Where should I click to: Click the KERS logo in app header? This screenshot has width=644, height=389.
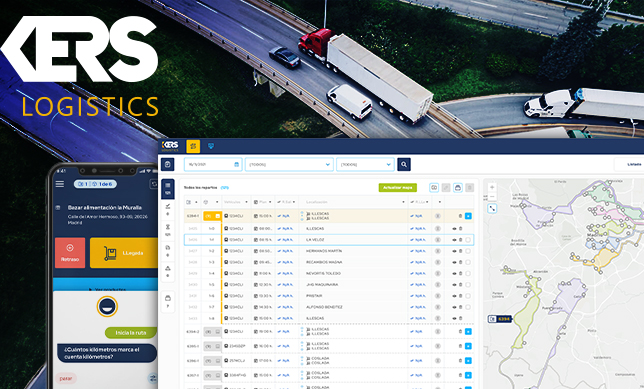pyautogui.click(x=170, y=146)
